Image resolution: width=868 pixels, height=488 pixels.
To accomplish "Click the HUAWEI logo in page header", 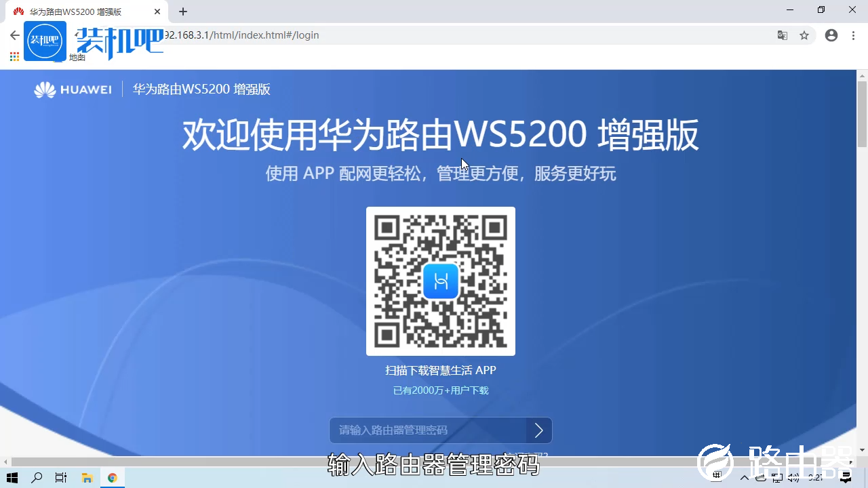I will (x=73, y=89).
